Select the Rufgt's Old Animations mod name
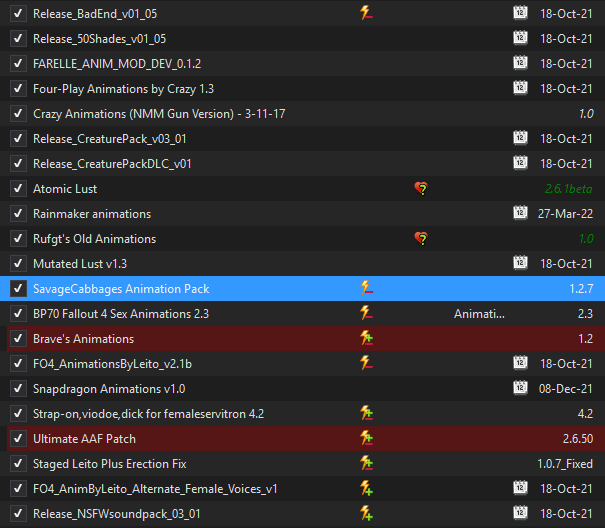 95,239
